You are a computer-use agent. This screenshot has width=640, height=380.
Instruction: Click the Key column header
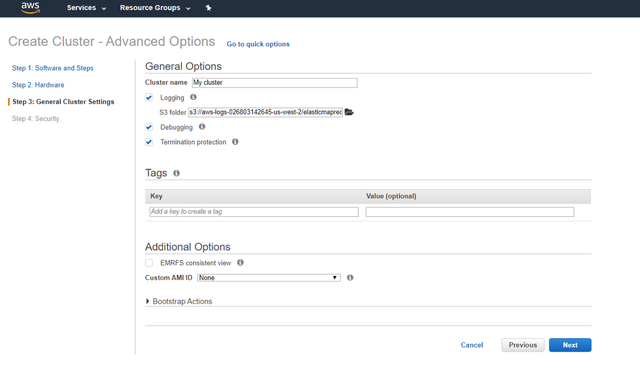coord(253,196)
